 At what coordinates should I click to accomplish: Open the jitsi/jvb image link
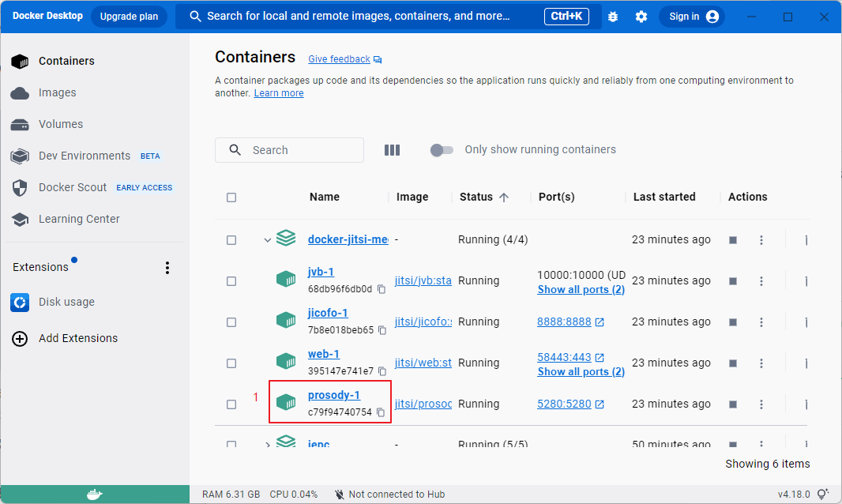[x=423, y=280]
